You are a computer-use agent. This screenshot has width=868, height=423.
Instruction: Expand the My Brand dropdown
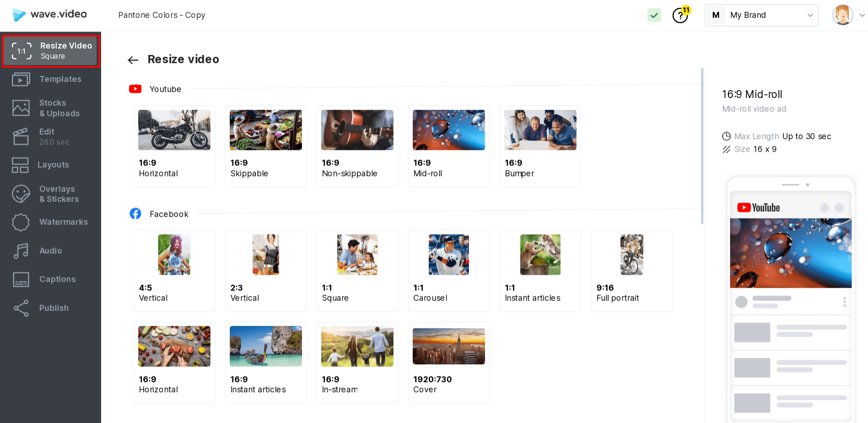point(761,15)
